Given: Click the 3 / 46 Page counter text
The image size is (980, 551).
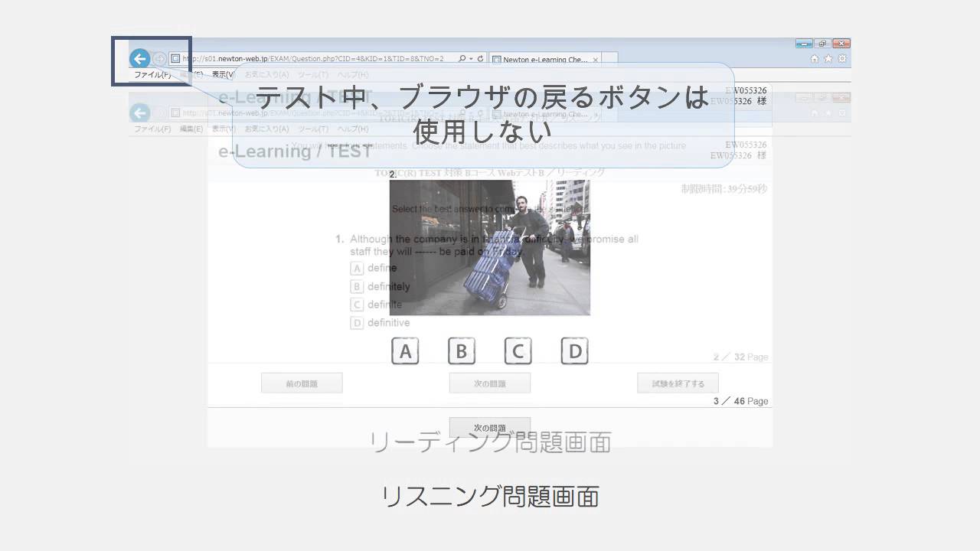Looking at the screenshot, I should pyautogui.click(x=740, y=401).
